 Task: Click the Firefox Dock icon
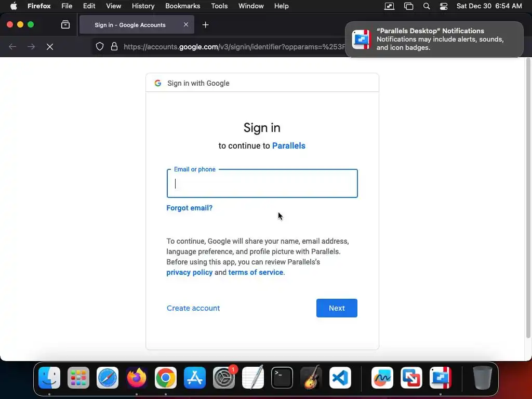click(x=137, y=378)
